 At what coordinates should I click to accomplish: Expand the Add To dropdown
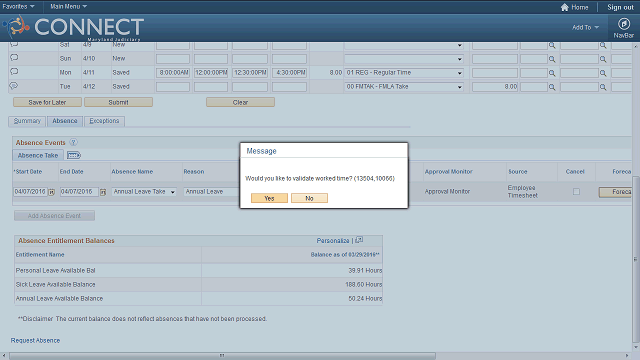pyautogui.click(x=585, y=27)
